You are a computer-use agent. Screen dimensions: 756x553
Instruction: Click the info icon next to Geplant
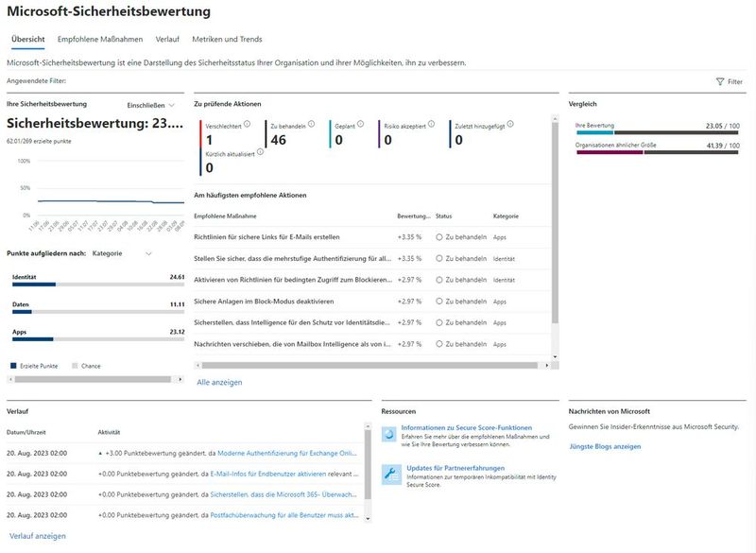[x=360, y=123]
